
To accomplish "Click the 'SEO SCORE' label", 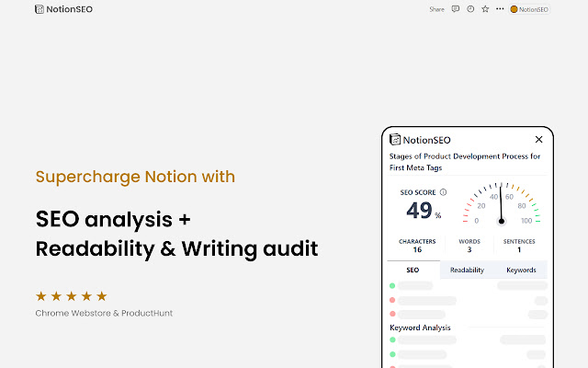I will tap(418, 192).
